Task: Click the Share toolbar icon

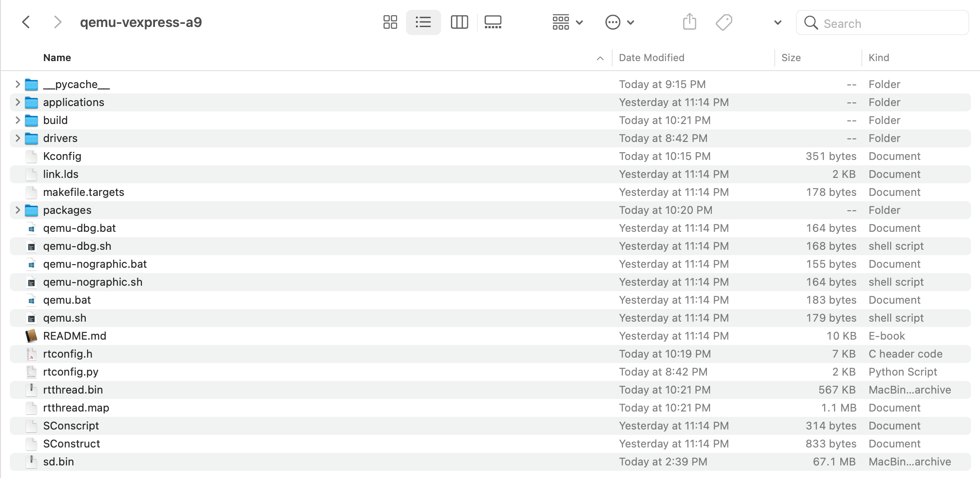Action: [x=689, y=22]
